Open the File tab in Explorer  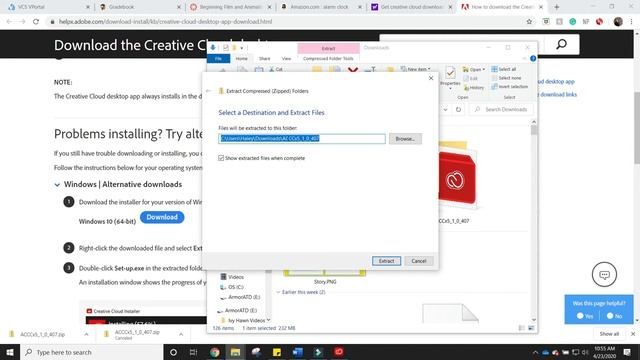[218, 59]
